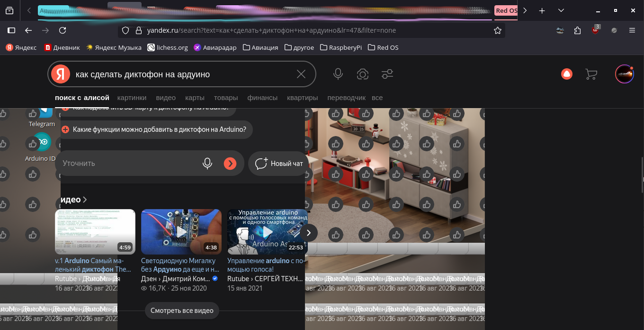This screenshot has height=330, width=644.
Task: Open Яндекс Музыка bookmark
Action: pyautogui.click(x=114, y=47)
